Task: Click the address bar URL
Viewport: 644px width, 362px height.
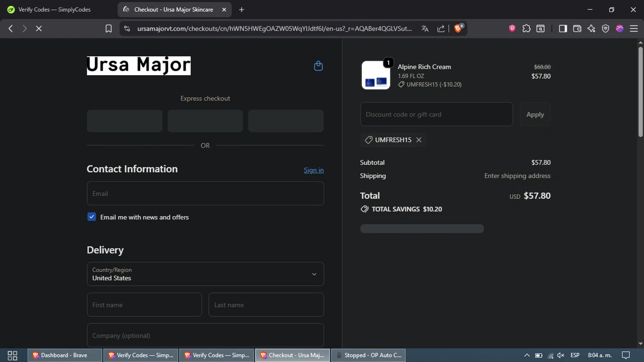Action: pos(275,28)
